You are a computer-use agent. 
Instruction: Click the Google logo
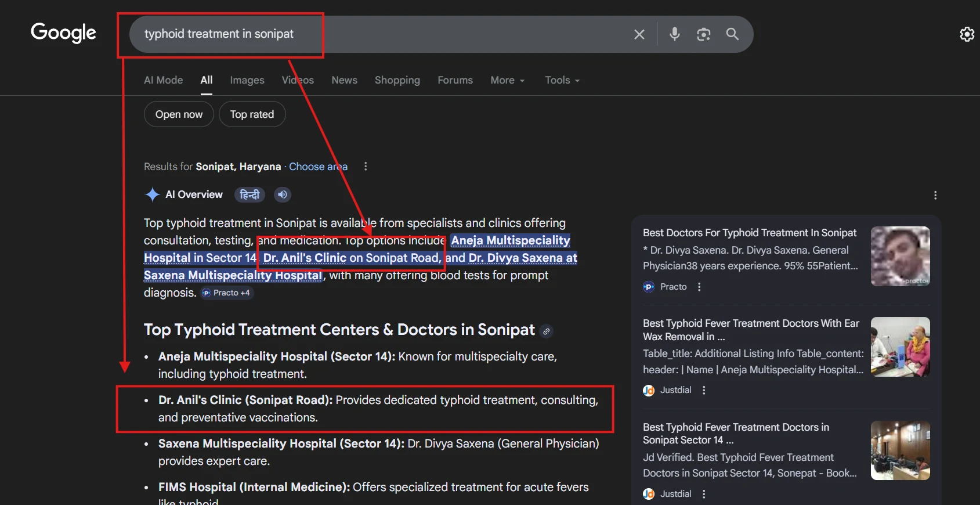(x=63, y=33)
